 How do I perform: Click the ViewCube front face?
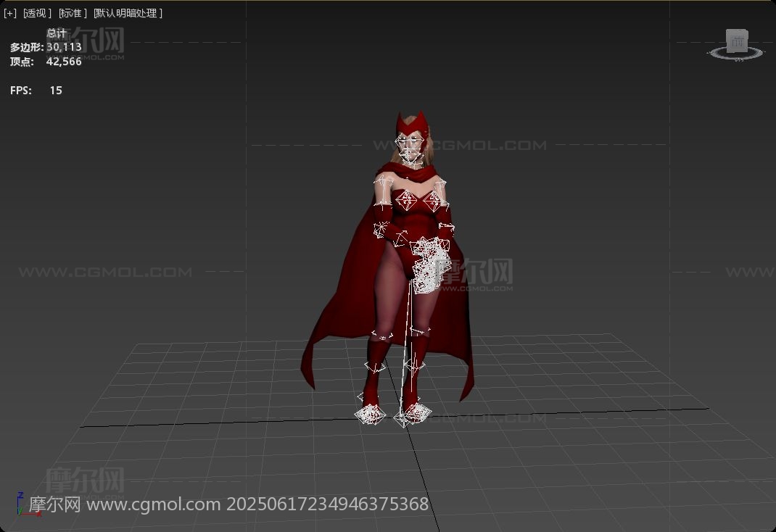(737, 41)
